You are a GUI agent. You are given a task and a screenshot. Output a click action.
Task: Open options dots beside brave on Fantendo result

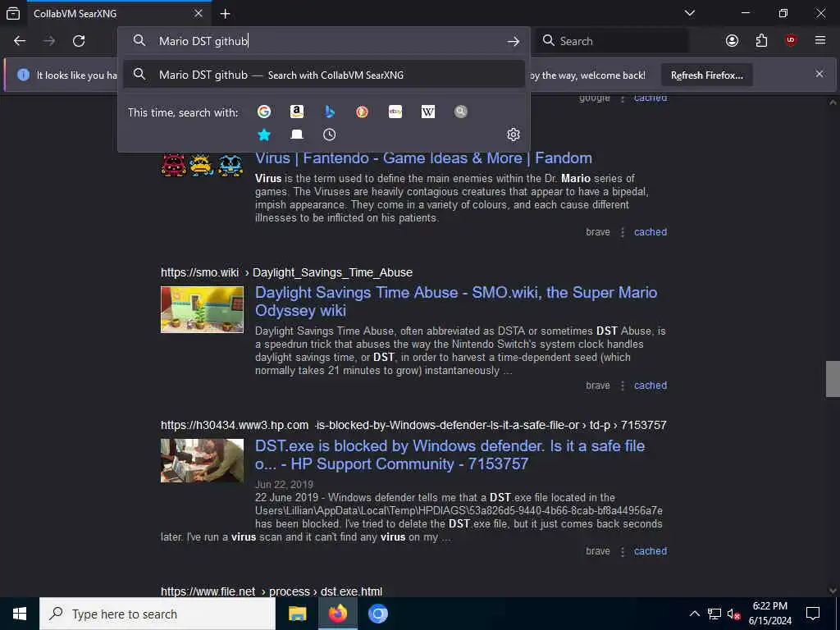pyautogui.click(x=622, y=232)
